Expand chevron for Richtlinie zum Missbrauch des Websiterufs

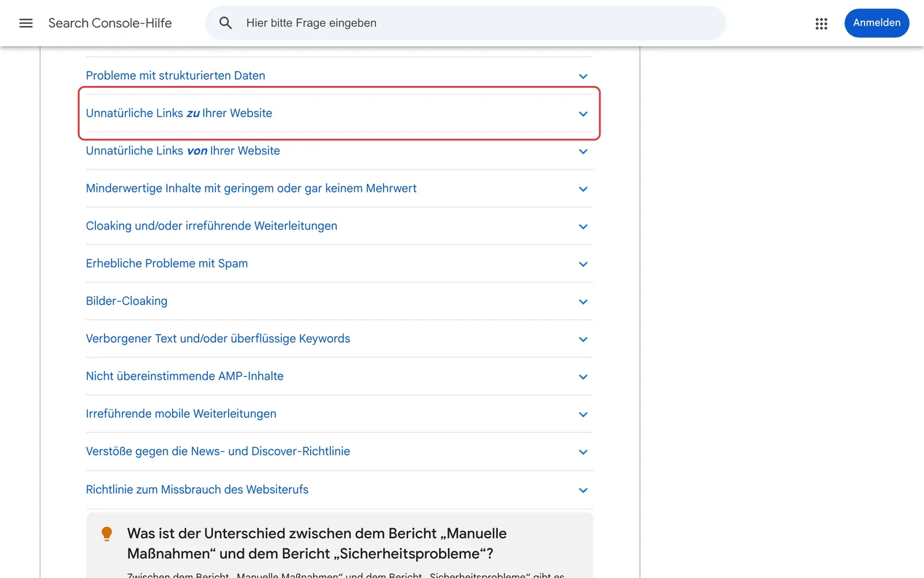coord(583,490)
